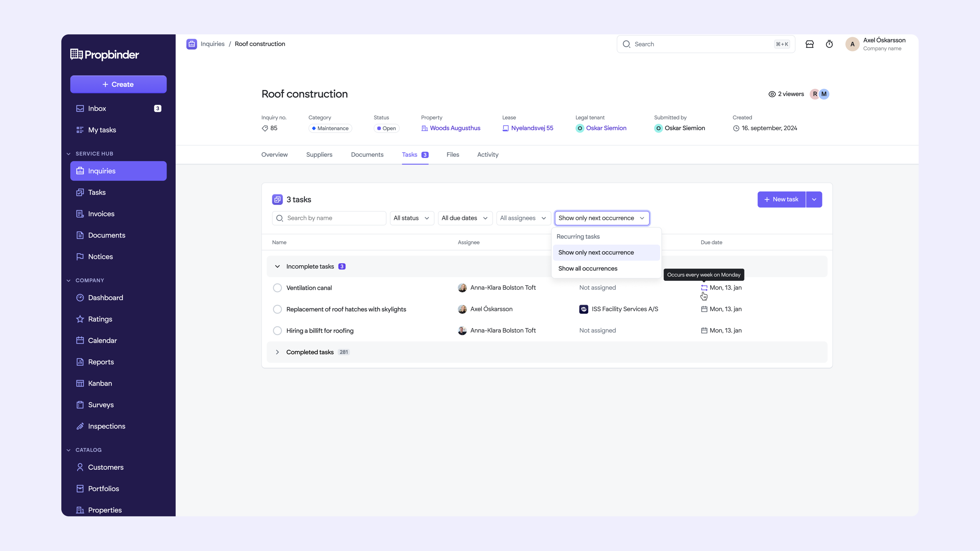The width and height of the screenshot is (980, 551).
Task: Click viewer avatar R
Action: (x=815, y=94)
